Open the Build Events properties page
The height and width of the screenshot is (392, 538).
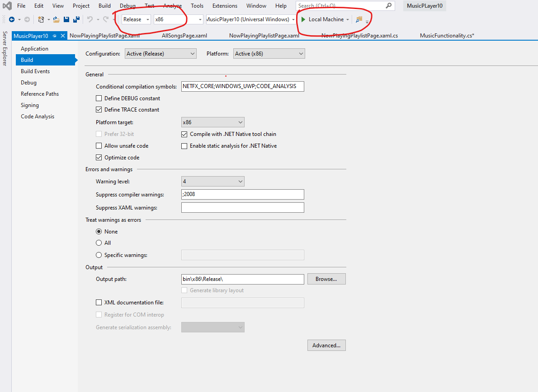click(x=35, y=71)
